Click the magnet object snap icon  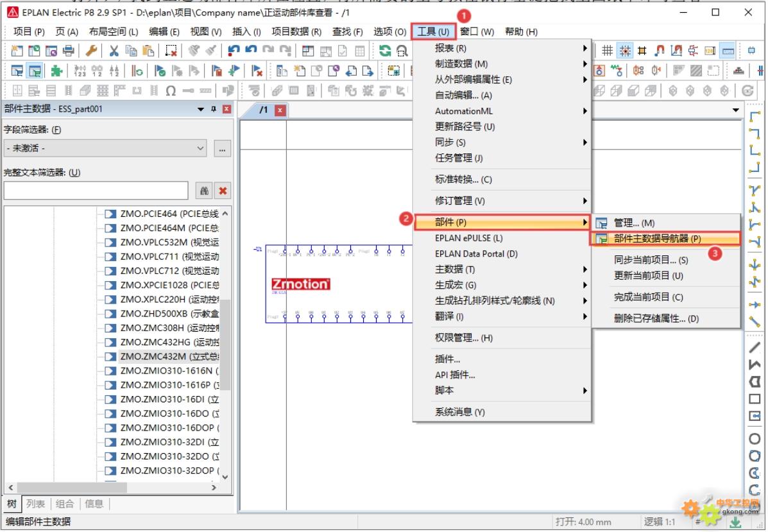(x=660, y=51)
